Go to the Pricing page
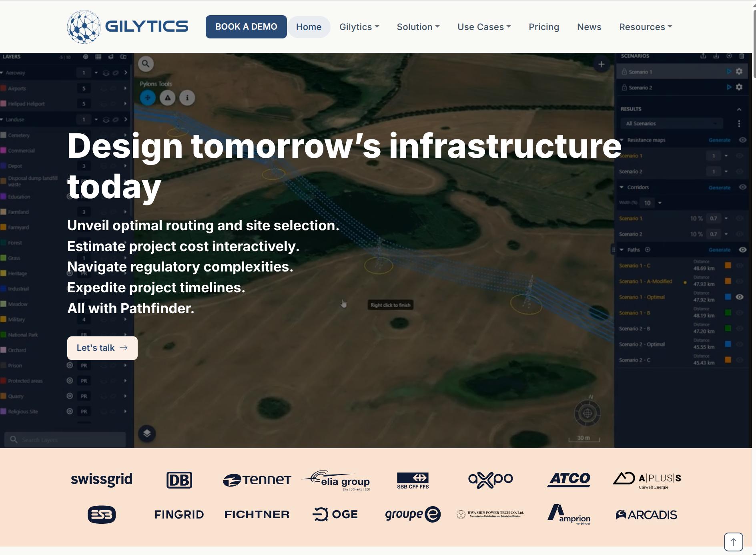Screen dimensions: 756x555 (543, 27)
